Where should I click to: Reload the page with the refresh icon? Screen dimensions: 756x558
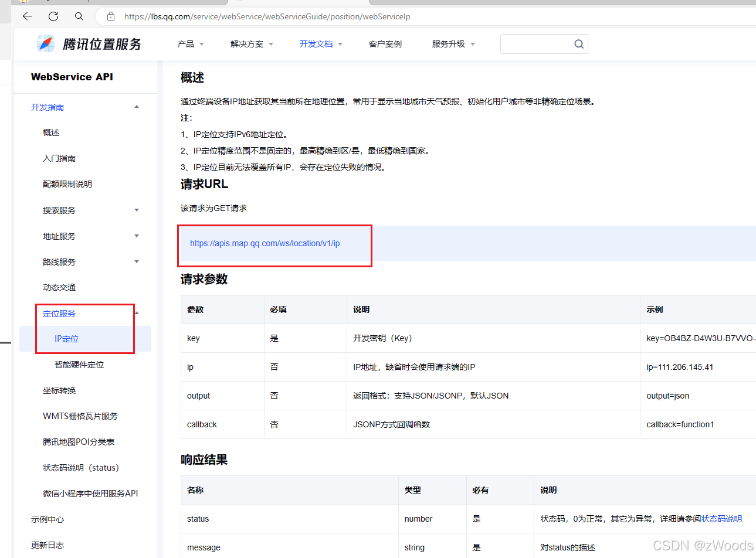coord(53,16)
